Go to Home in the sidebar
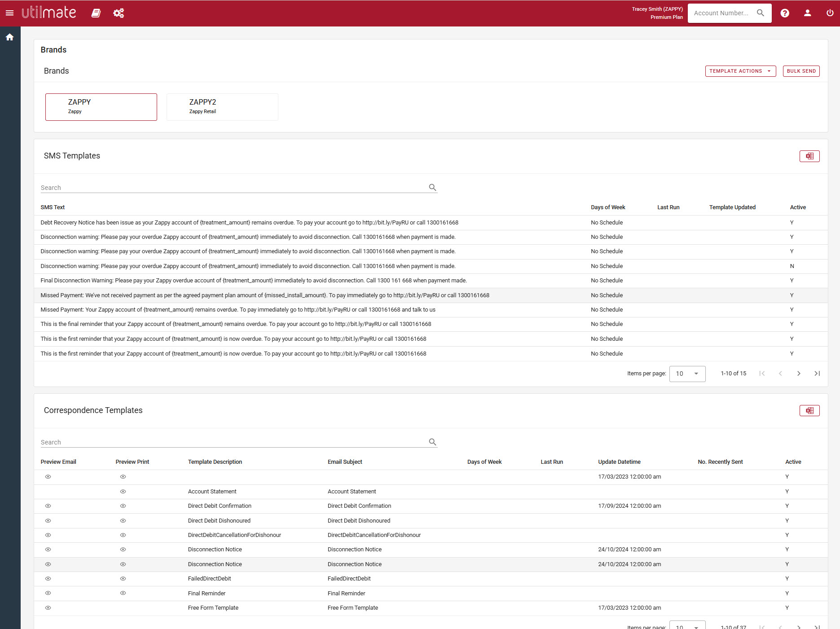840x629 pixels. (10, 37)
